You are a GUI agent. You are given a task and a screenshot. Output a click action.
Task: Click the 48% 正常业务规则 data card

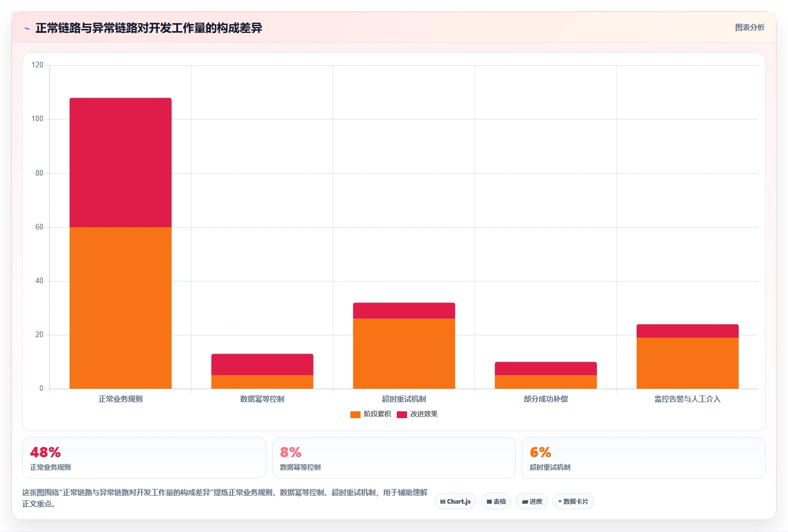144,458
